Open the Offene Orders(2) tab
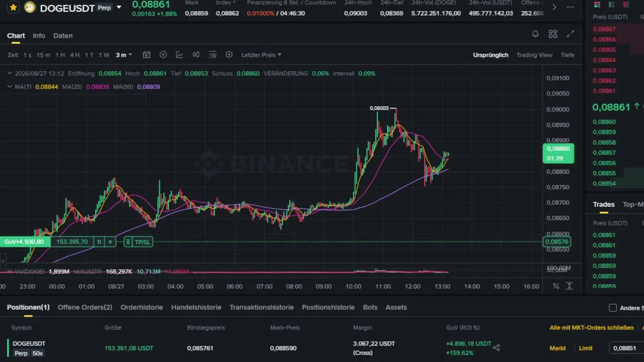The height and width of the screenshot is (362, 644). (85, 307)
